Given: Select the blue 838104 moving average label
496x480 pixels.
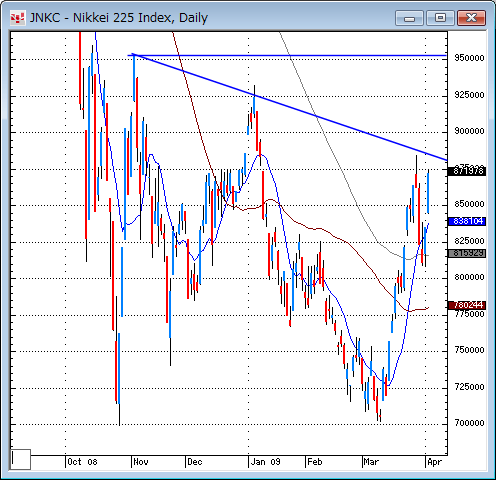Looking at the screenshot, I should tap(467, 221).
